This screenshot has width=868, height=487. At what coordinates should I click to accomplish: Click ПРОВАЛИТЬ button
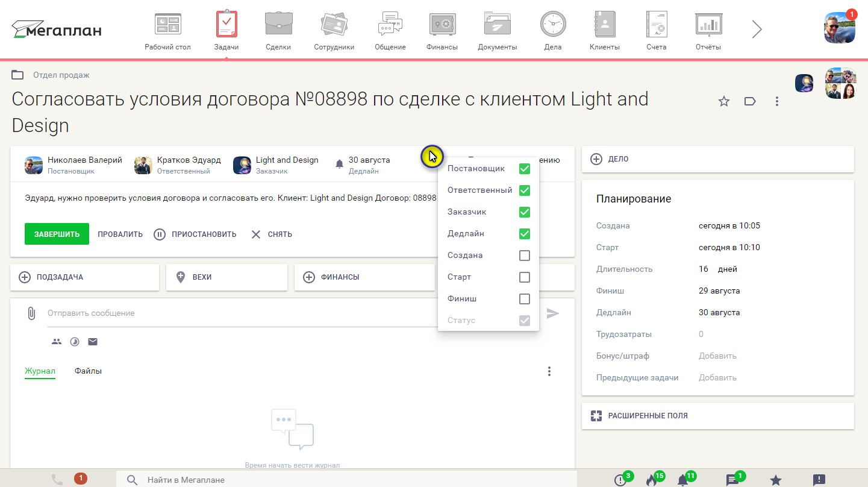coord(120,234)
